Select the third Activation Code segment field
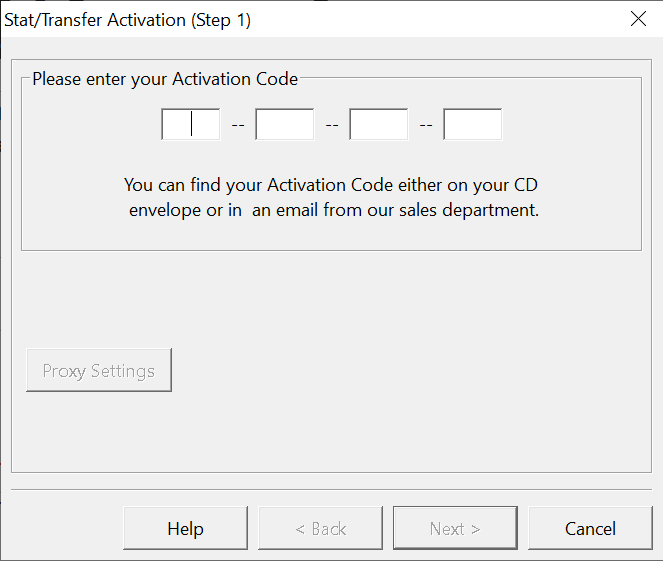Image resolution: width=663 pixels, height=561 pixels. (378, 124)
